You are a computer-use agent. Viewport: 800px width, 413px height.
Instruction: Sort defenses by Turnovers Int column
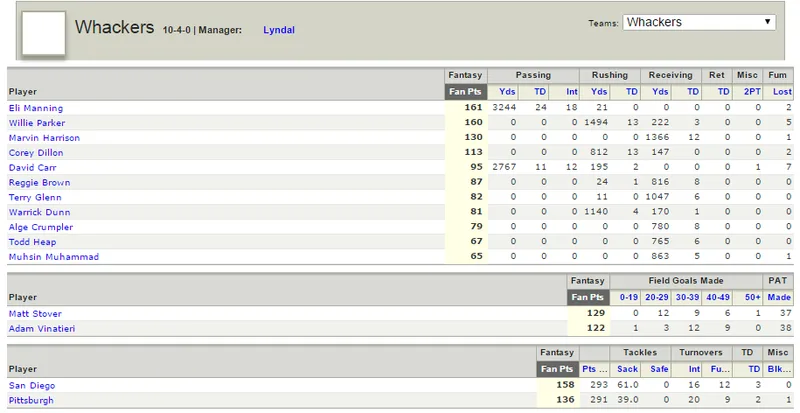pyautogui.click(x=694, y=369)
